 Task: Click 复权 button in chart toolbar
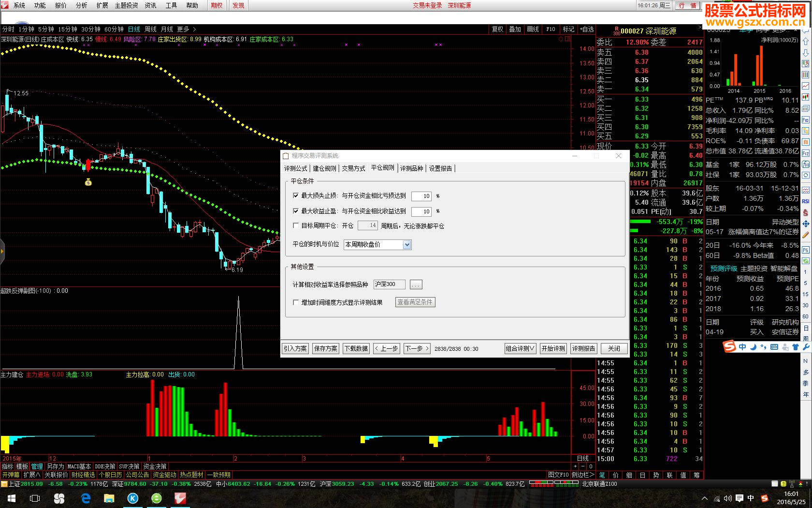pos(498,30)
